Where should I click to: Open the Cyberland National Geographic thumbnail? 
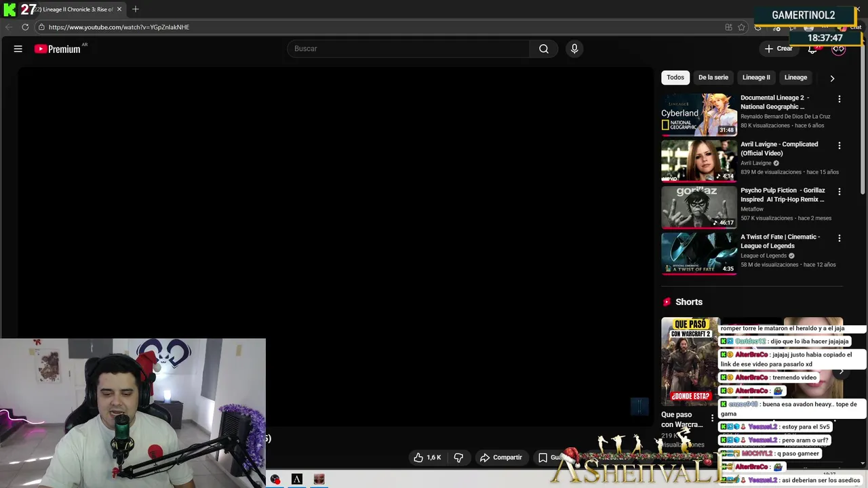699,115
